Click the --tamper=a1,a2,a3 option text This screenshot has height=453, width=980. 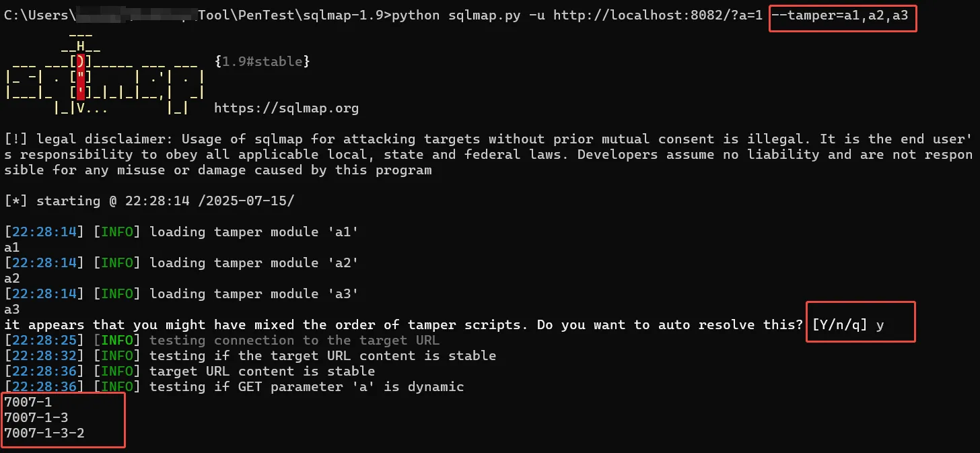[843, 15]
